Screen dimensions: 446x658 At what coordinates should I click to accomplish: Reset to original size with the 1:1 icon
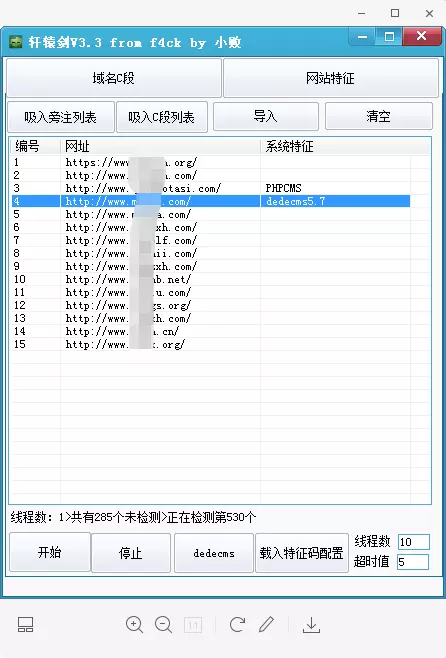point(193,625)
